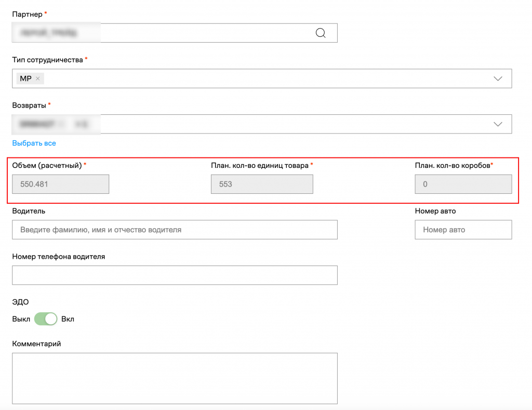
Task: Click the Выбрать все link
Action: [34, 143]
